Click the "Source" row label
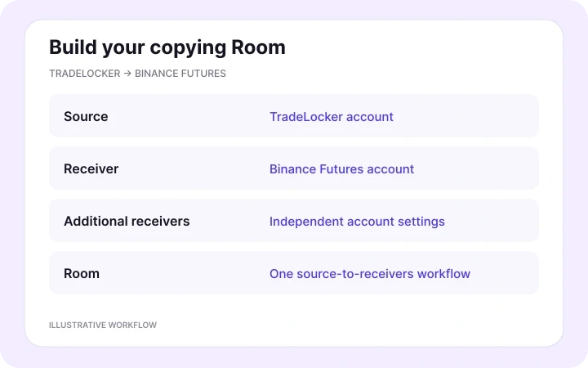This screenshot has width=588, height=368. click(x=86, y=116)
